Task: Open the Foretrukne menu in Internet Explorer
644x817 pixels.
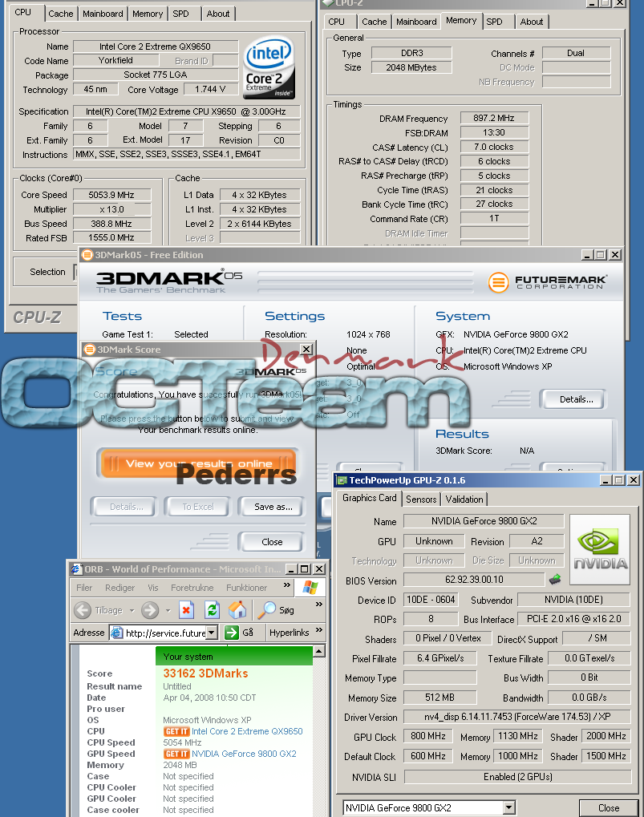Action: tap(192, 588)
